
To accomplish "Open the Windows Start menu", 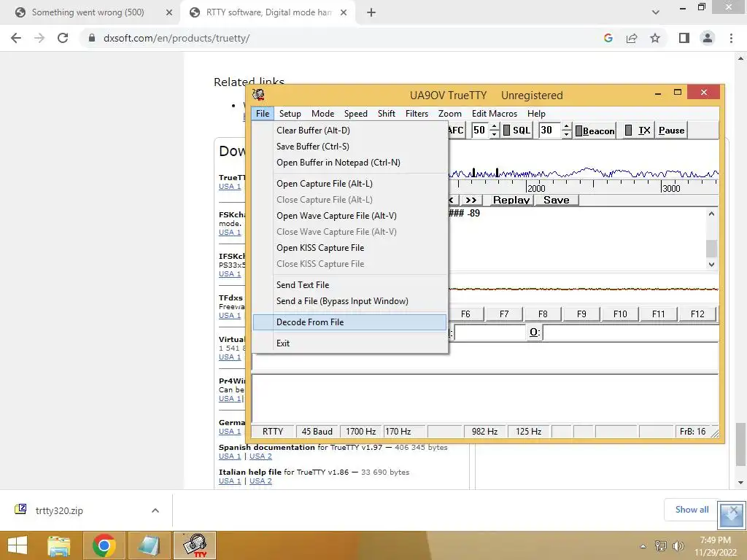I will pyautogui.click(x=18, y=545).
